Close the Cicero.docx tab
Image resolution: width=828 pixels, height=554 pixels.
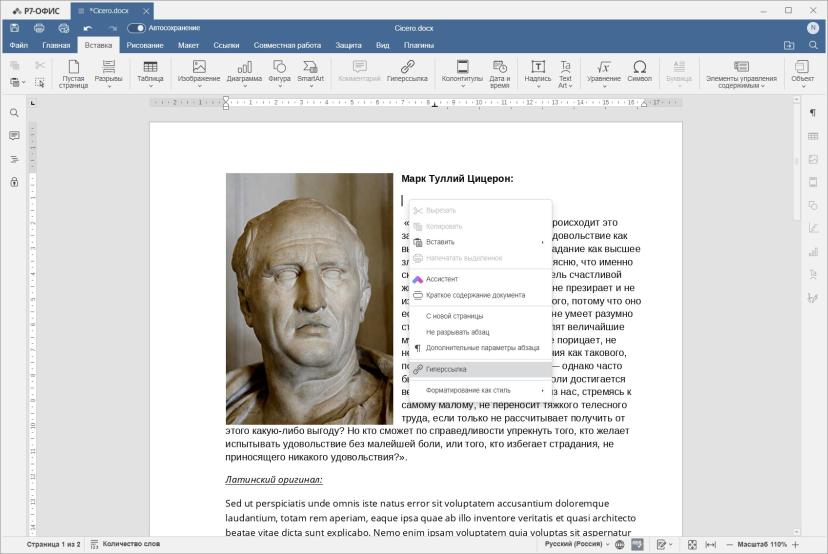146,11
